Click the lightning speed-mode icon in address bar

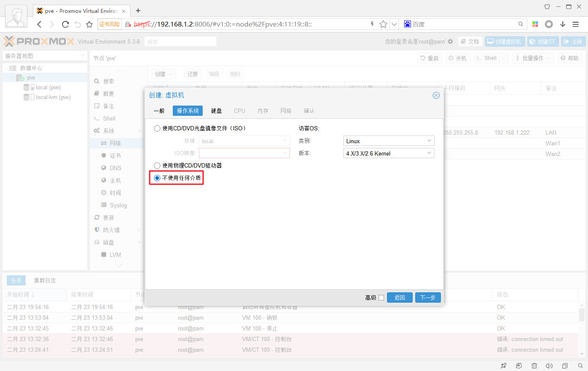372,24
